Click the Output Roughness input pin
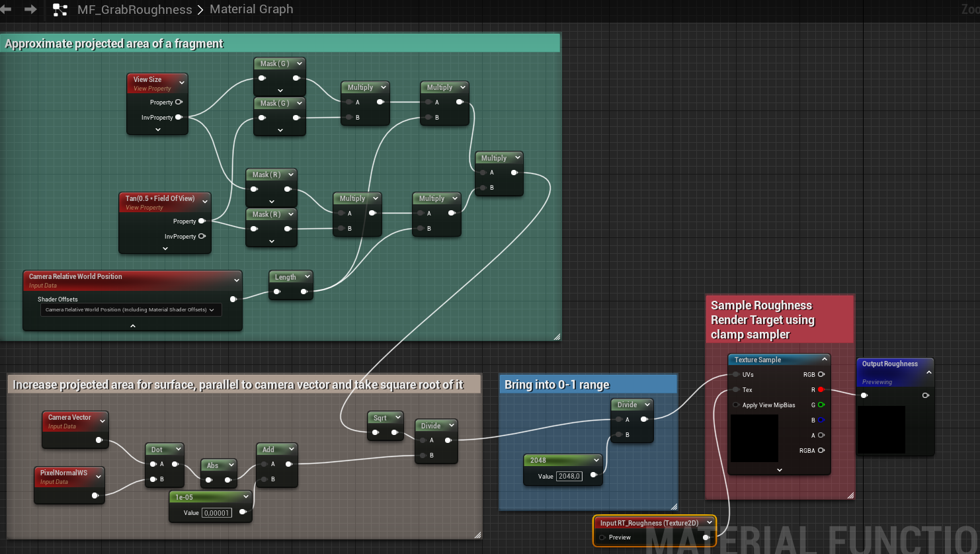This screenshot has height=554, width=980. 864,395
